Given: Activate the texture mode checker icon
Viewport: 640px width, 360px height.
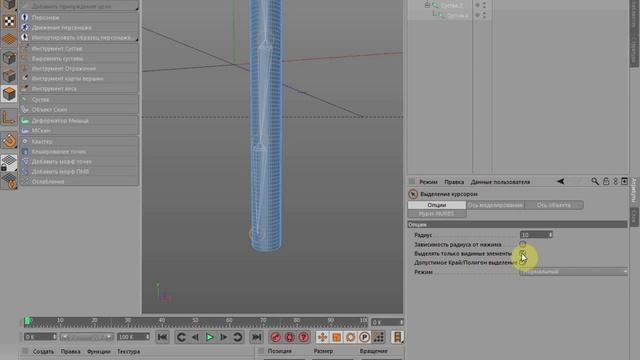Looking at the screenshot, I should point(9,21).
